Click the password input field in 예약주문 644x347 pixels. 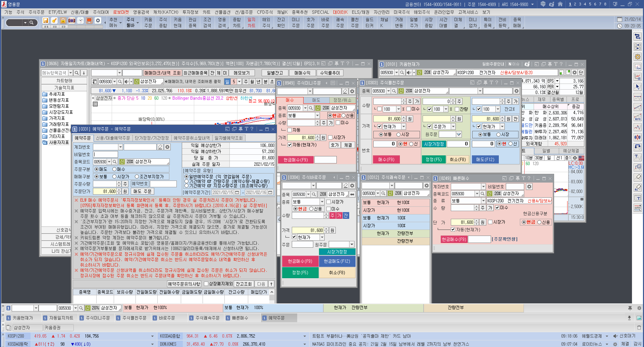point(105,154)
